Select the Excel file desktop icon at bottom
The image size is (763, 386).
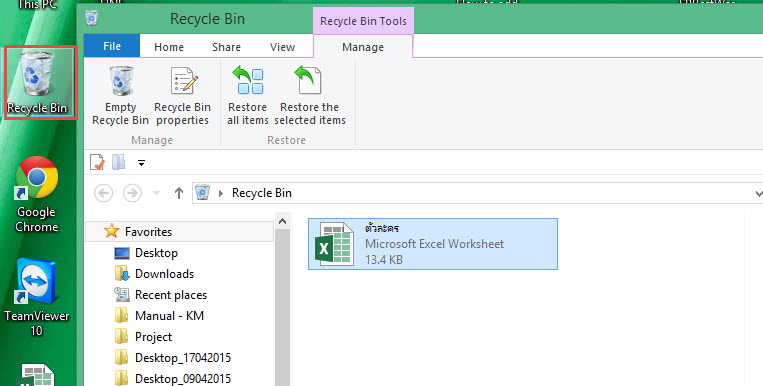pos(37,374)
